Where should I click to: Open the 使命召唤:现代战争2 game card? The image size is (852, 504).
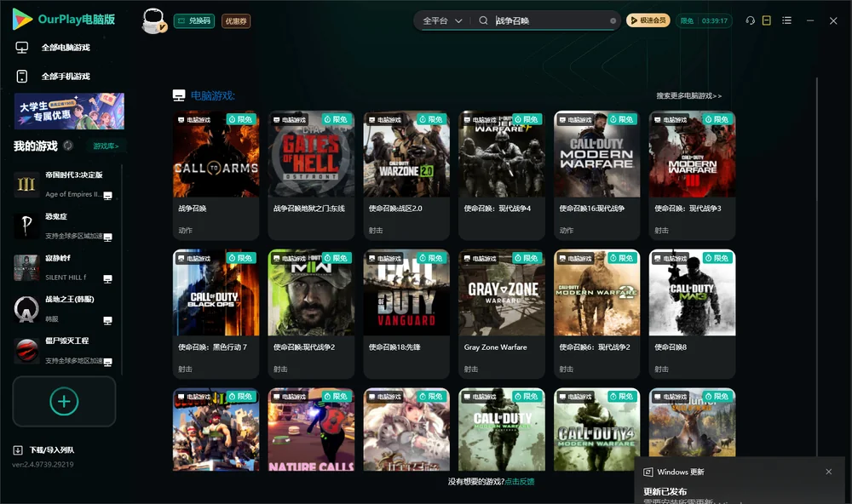tap(311, 314)
